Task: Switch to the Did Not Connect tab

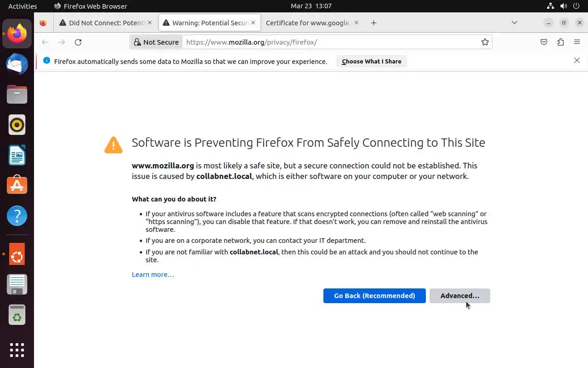Action: (x=107, y=23)
